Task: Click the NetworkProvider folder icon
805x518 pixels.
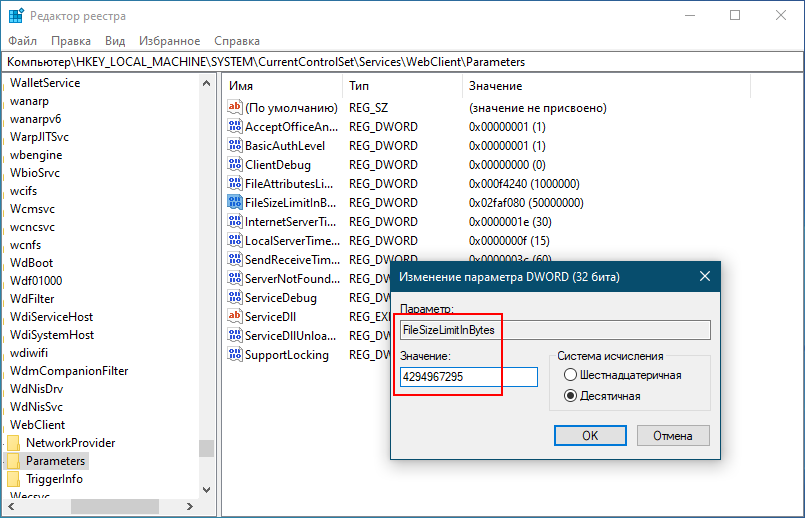Action: (14, 443)
